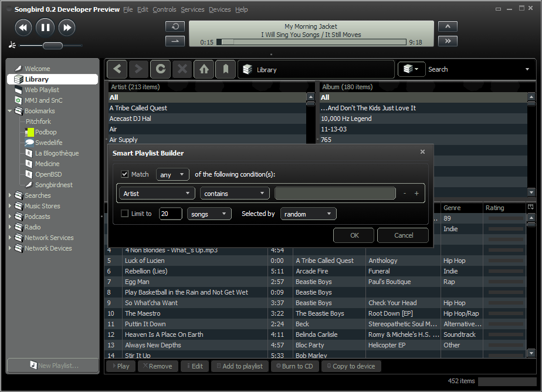
Task: Click the browser Home icon
Action: pyautogui.click(x=204, y=69)
